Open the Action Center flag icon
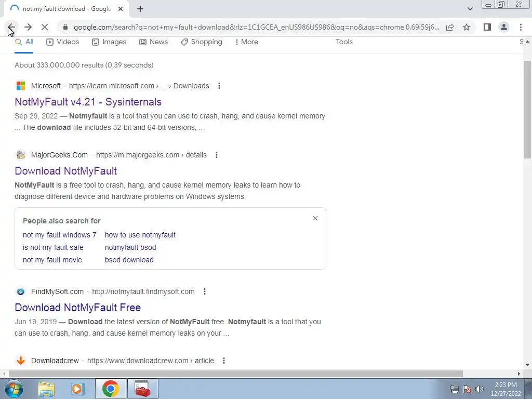Screen dimensions: 532x399 tap(467, 389)
